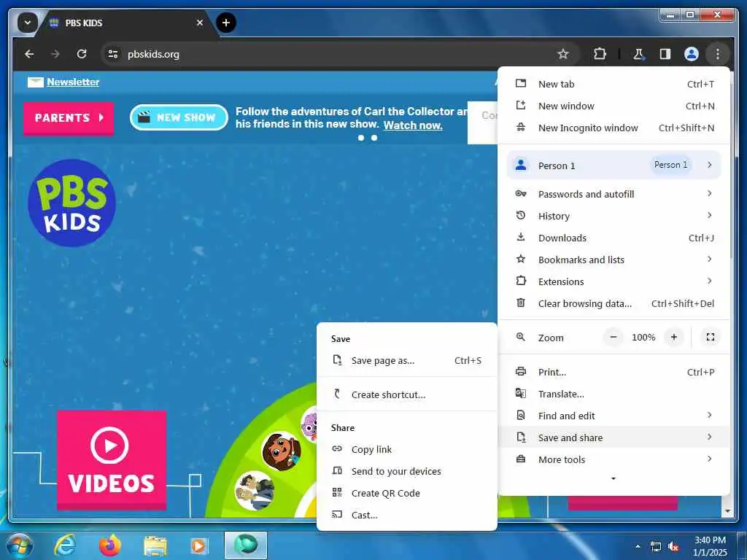This screenshot has width=747, height=560.
Task: Choose Copy link in Share section
Action: (407, 449)
